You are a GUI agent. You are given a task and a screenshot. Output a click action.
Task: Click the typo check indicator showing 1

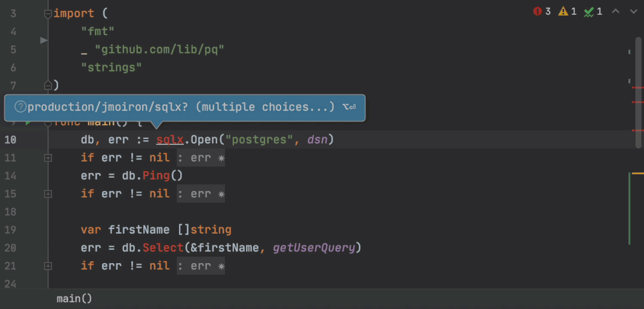point(593,11)
